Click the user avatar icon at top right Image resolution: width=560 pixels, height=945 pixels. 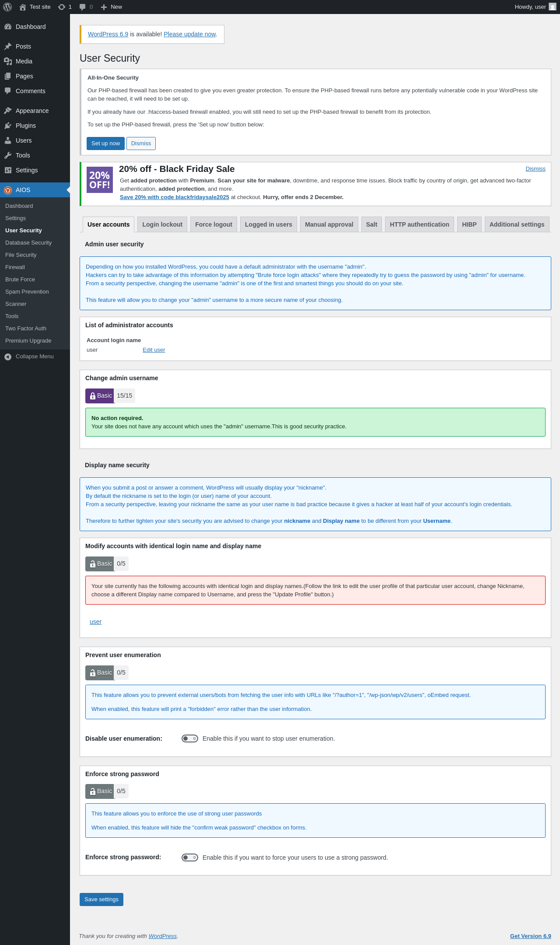click(x=553, y=7)
